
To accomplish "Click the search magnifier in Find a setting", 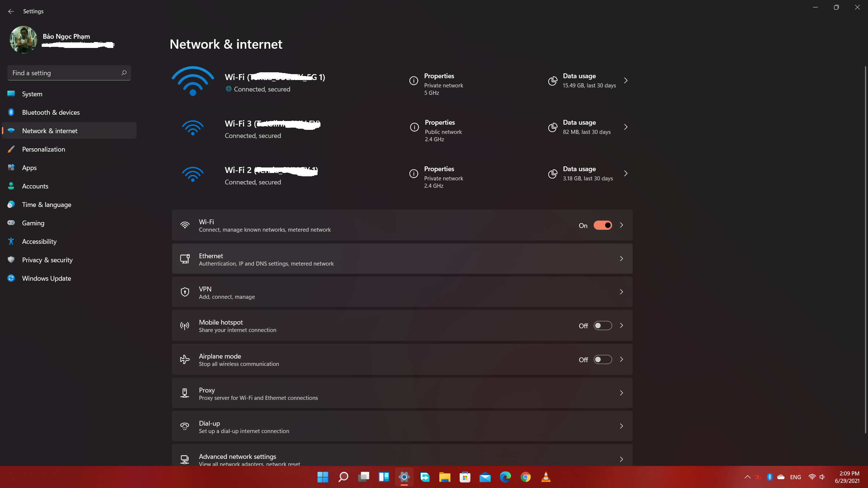I will [124, 73].
